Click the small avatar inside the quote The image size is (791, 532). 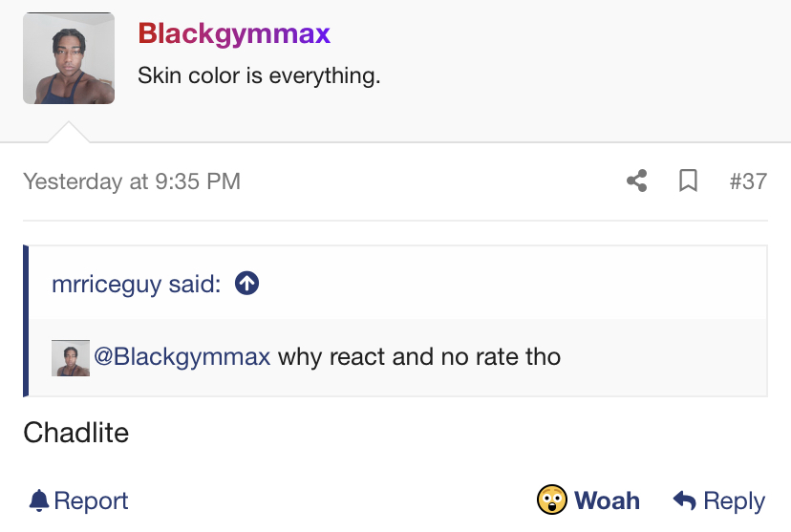(71, 358)
